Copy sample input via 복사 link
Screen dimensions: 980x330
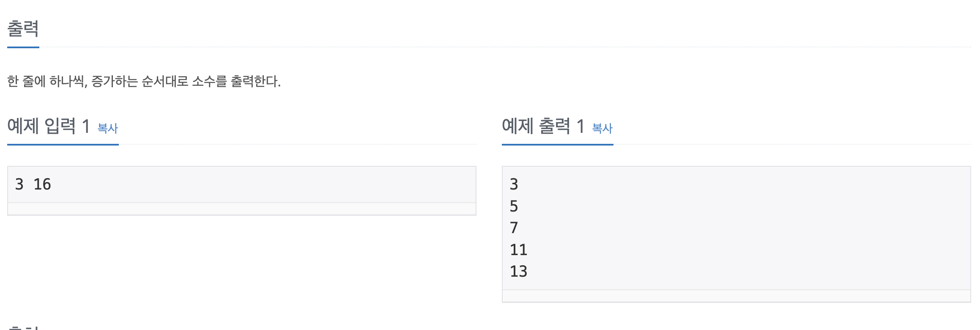pyautogui.click(x=108, y=128)
